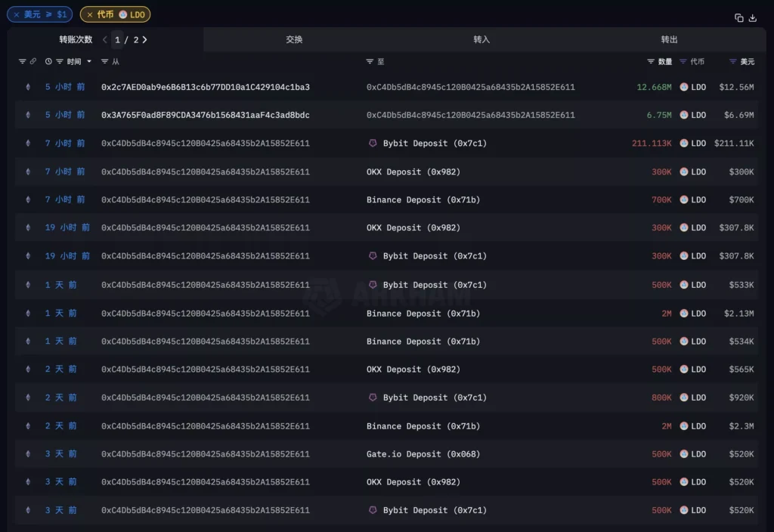Open the 2 天 前 timestamp of the $920K row
Image resolution: width=774 pixels, height=532 pixels.
[61, 397]
